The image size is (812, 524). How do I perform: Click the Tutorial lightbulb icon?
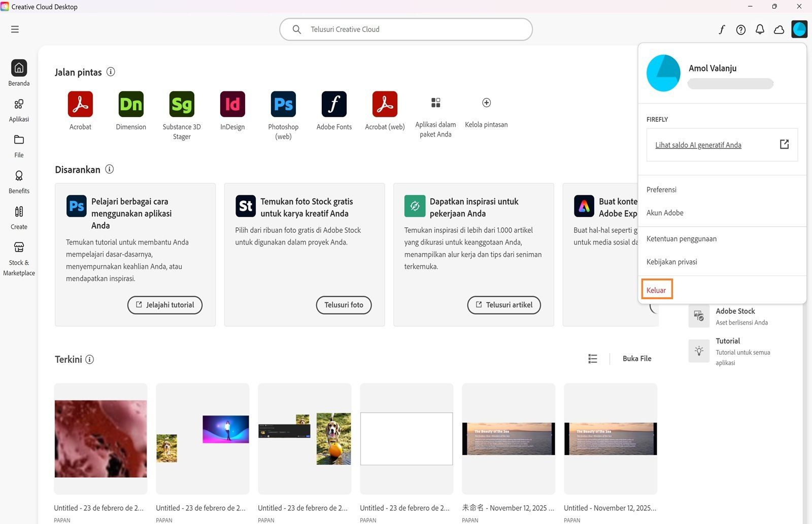[699, 351]
